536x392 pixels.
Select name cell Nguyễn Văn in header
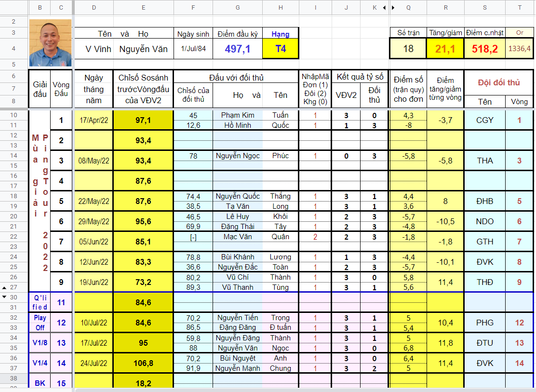click(x=143, y=49)
